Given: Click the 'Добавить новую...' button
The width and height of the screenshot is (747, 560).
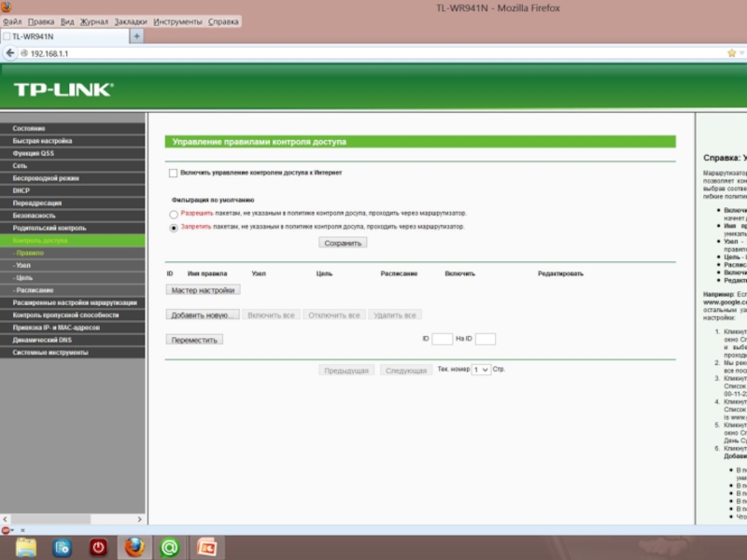Looking at the screenshot, I should pos(203,315).
